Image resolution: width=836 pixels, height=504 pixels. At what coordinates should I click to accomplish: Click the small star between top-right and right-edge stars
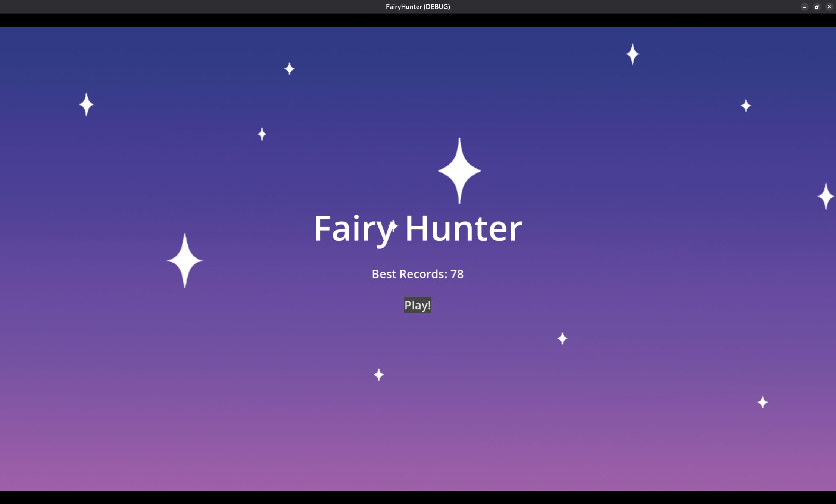pos(746,106)
